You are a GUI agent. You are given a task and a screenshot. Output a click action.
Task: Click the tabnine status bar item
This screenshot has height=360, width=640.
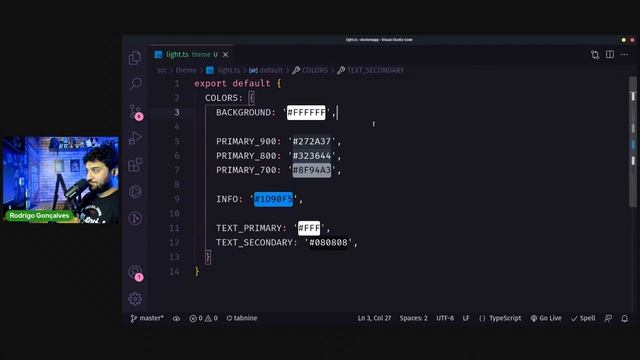point(242,318)
